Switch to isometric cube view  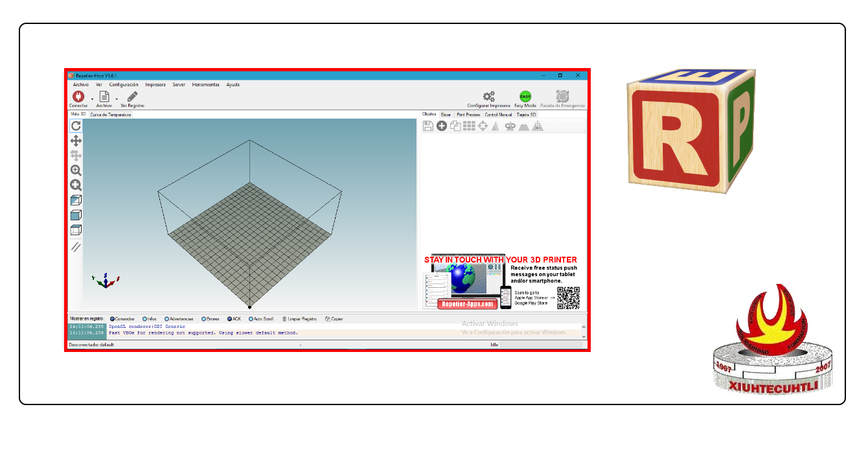coord(76,200)
